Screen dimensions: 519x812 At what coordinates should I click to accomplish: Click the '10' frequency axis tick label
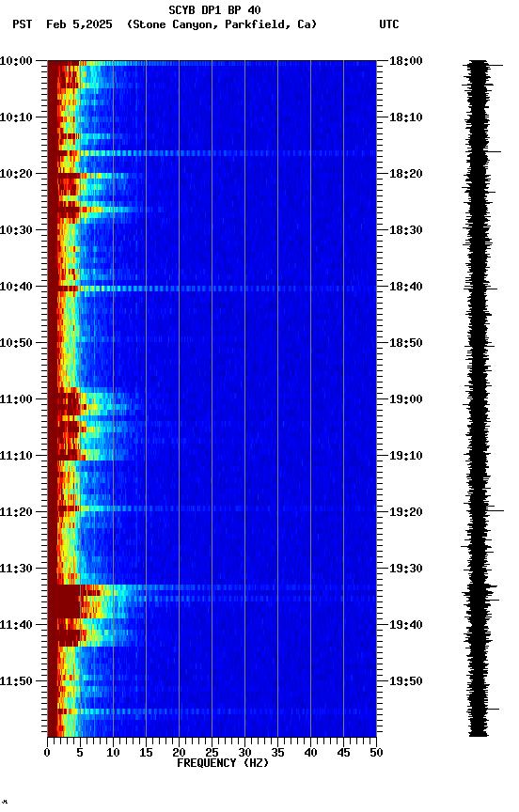click(113, 753)
